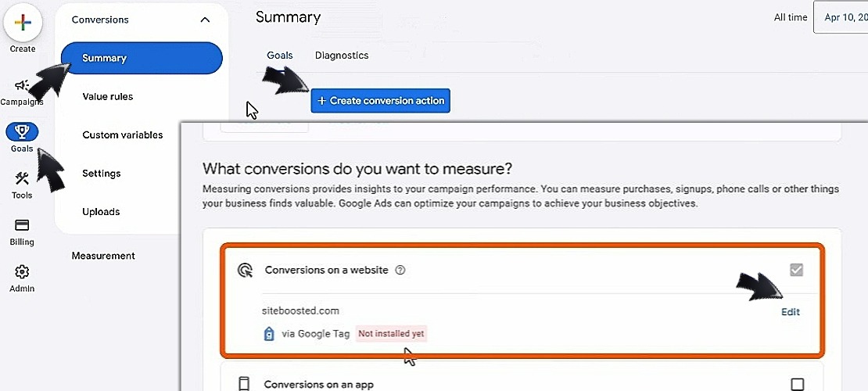The image size is (868, 391).
Task: Collapse the Conversions section chevron
Action: pos(205,20)
